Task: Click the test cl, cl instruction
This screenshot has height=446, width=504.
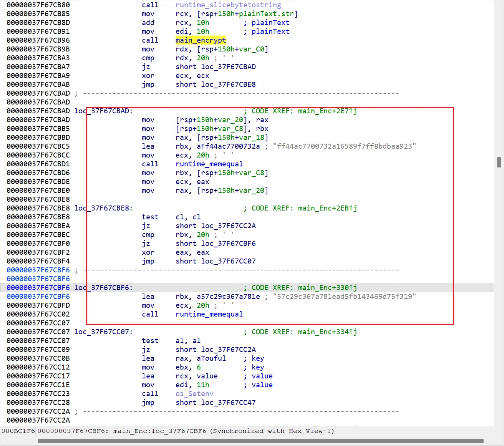Action: (171, 217)
